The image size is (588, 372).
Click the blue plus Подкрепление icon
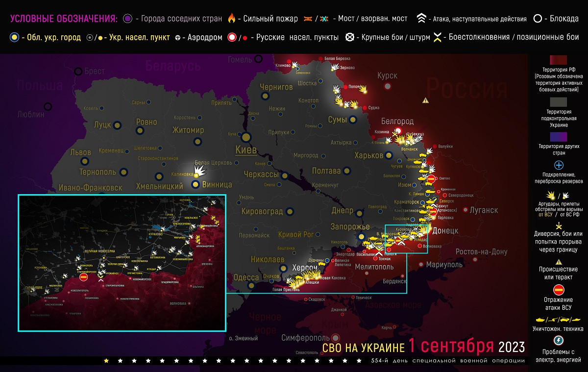[559, 165]
